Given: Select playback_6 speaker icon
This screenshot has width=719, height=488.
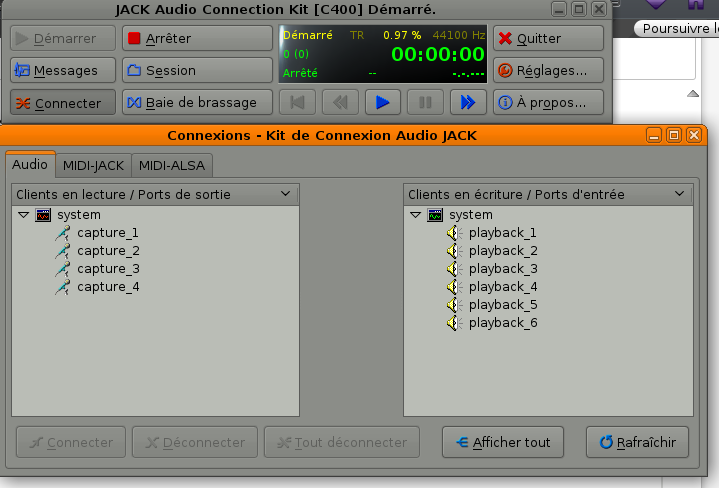Looking at the screenshot, I should pyautogui.click(x=454, y=323).
